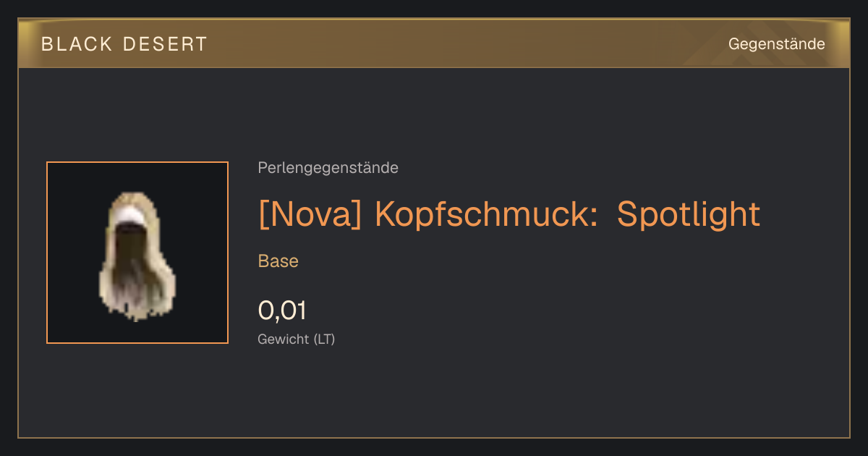Click the Gewicht (LT) label
The height and width of the screenshot is (456, 868).
coord(297,339)
